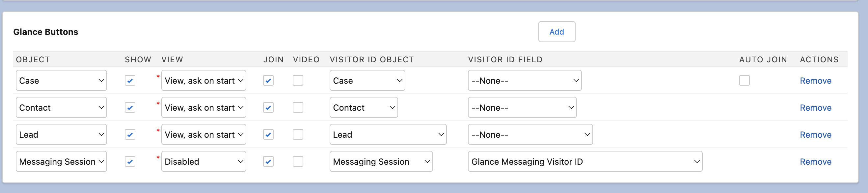868x193 pixels.
Task: Click the Add button for Glance Buttons
Action: coord(556,32)
